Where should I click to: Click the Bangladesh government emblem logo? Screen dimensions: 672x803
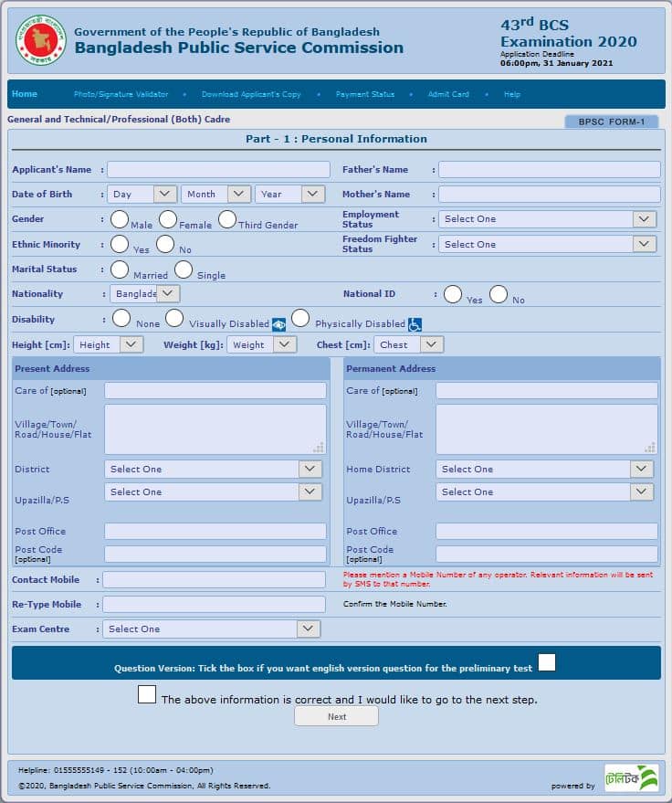[41, 39]
